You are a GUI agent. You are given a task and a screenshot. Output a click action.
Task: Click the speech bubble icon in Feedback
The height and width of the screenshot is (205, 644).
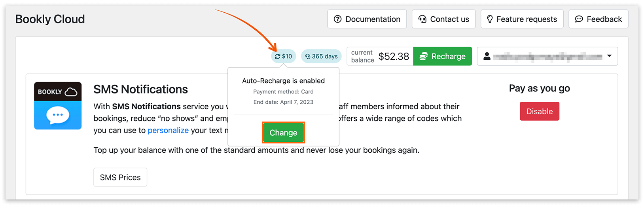click(579, 19)
